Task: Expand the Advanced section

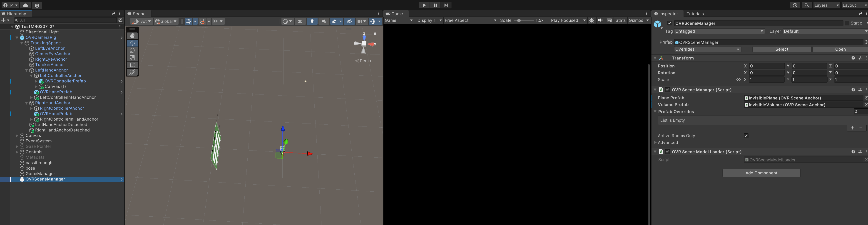Action: coord(655,143)
